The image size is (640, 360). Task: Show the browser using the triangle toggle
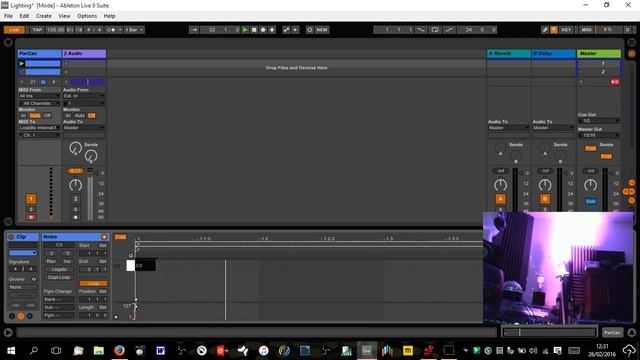coord(8,42)
